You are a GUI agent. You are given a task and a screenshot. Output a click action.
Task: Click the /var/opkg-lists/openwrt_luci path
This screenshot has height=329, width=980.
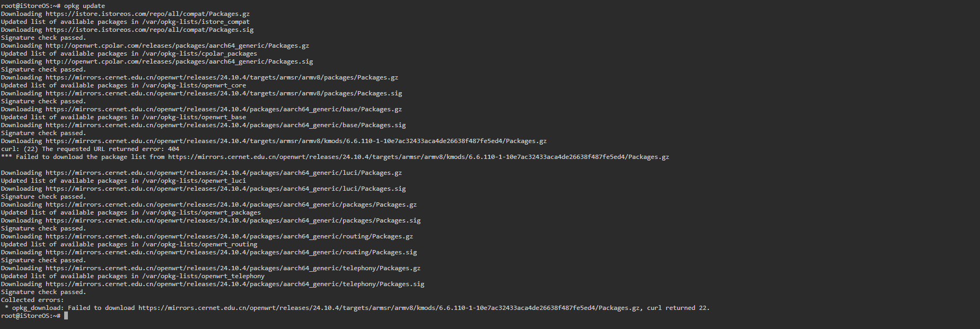pos(194,181)
